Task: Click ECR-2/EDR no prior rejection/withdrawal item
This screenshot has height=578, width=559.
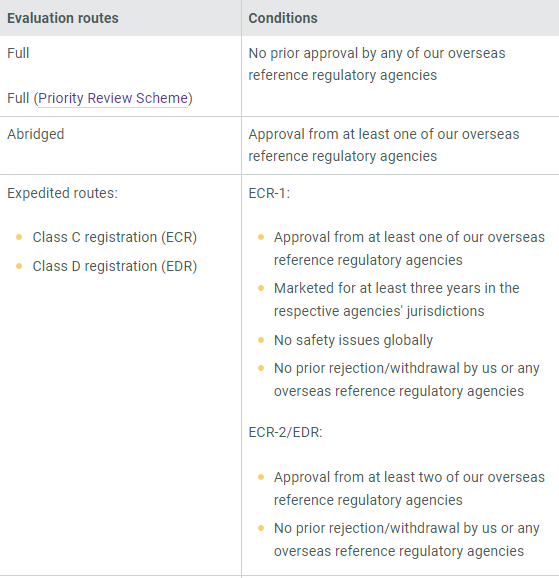Action: pyautogui.click(x=406, y=540)
